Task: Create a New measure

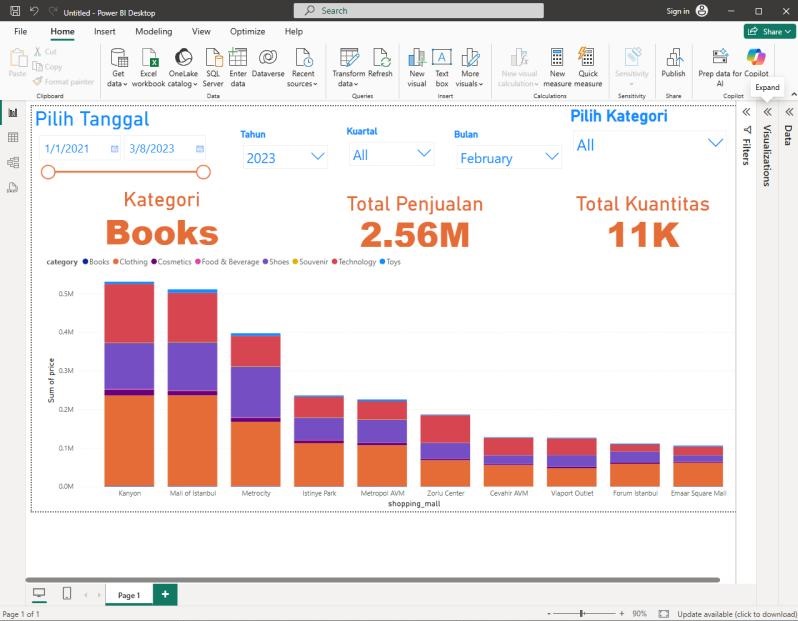Action: tap(557, 58)
